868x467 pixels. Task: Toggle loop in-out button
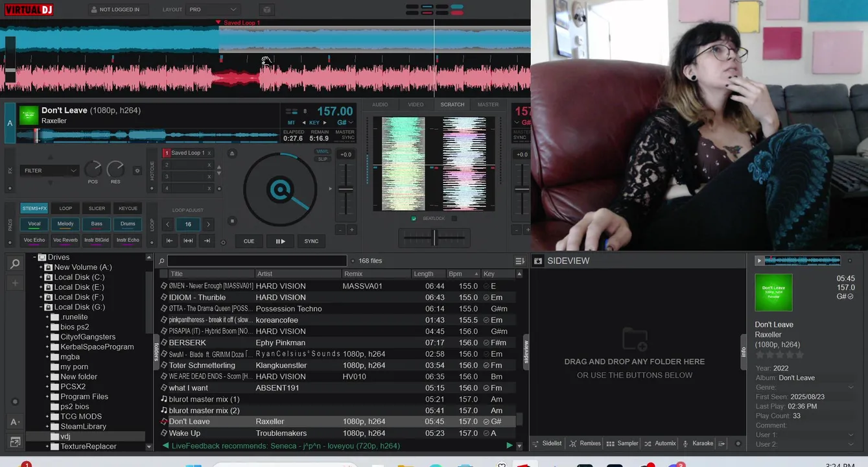tap(188, 241)
